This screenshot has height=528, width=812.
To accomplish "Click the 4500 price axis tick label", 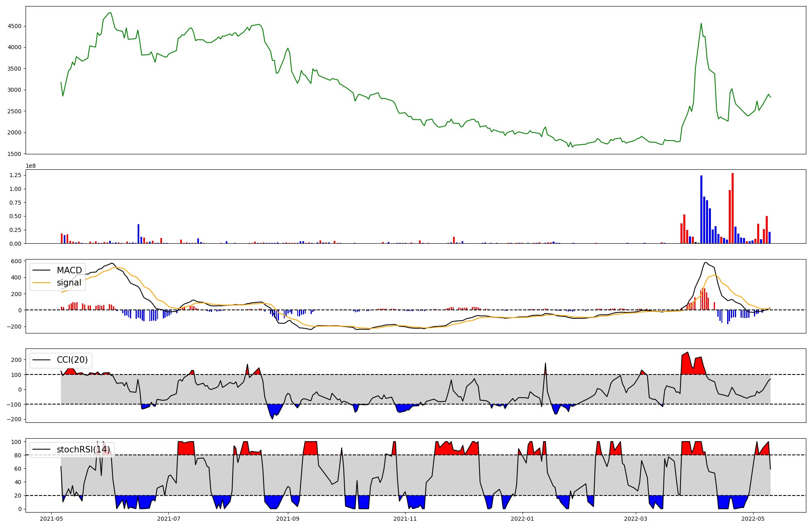I will [15, 26].
